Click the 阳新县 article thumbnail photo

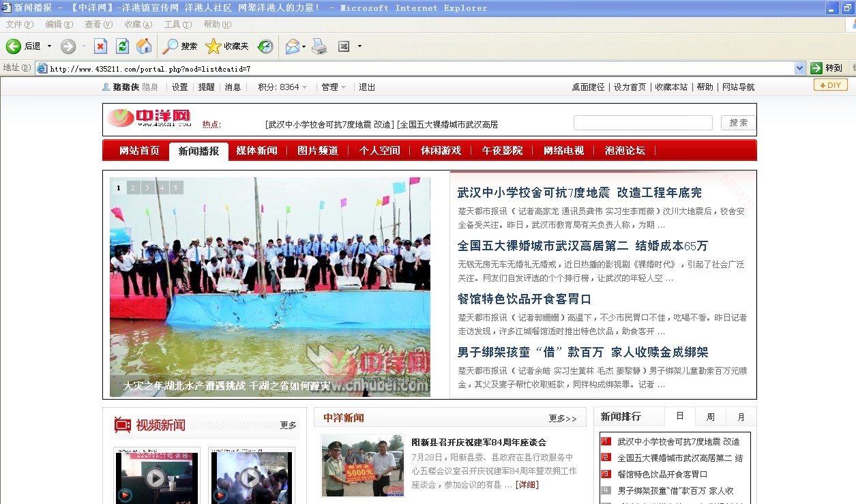point(363,466)
